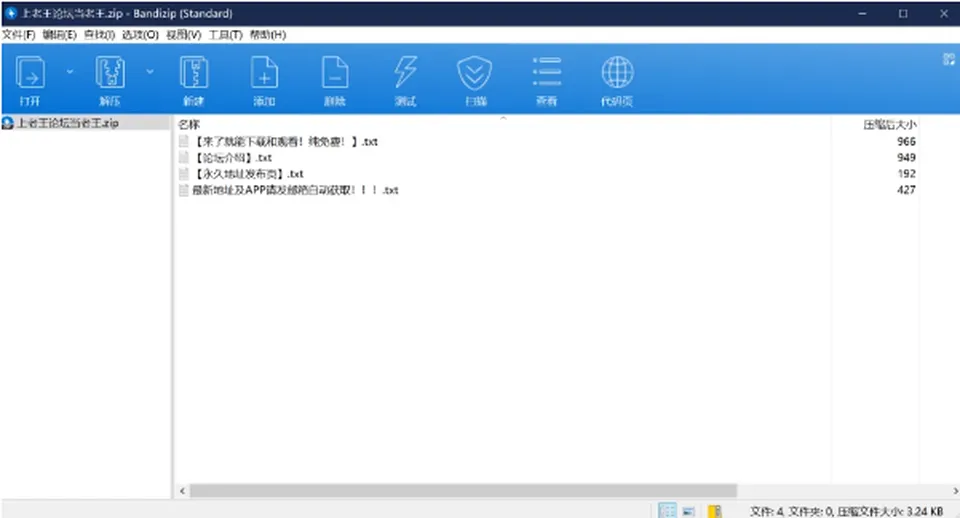Viewport: 960px width, 518px height.
Task: Open the dropdown arrow beside Open icon
Action: (x=70, y=72)
